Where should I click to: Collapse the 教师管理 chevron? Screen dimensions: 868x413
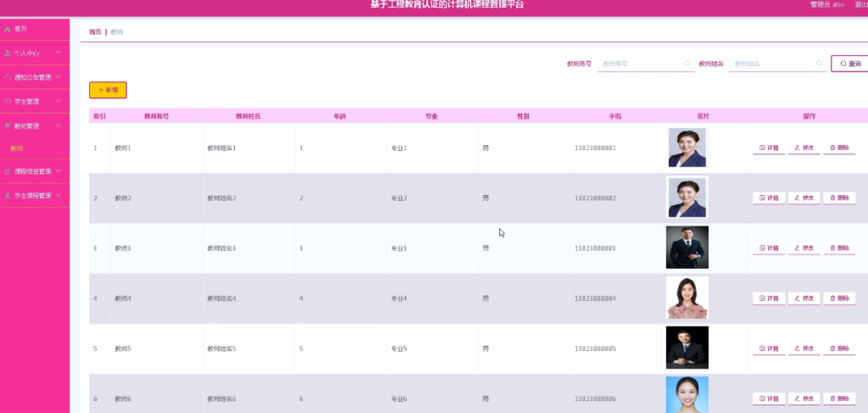click(x=58, y=126)
